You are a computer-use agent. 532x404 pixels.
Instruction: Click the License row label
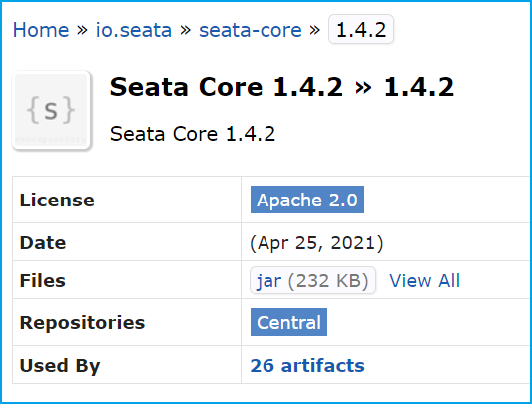[x=57, y=200]
